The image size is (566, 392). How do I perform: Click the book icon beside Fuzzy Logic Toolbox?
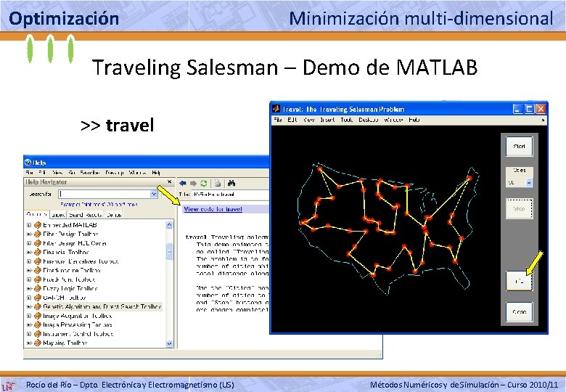tap(38, 288)
